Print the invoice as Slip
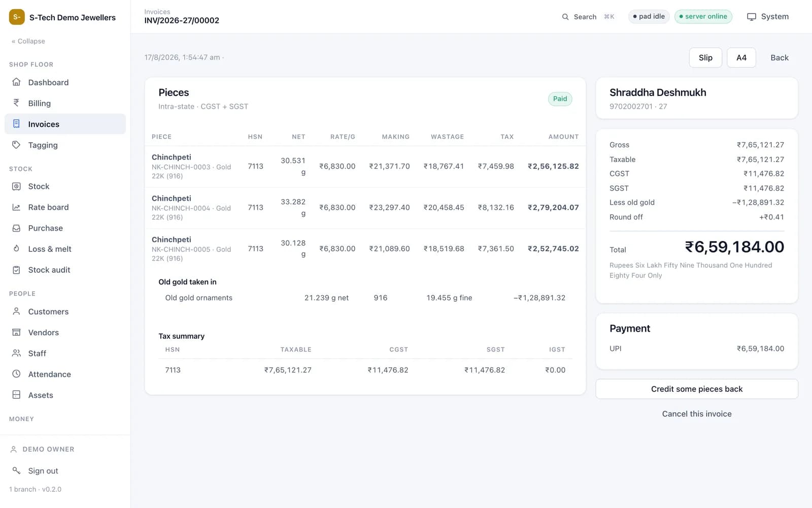 point(705,58)
